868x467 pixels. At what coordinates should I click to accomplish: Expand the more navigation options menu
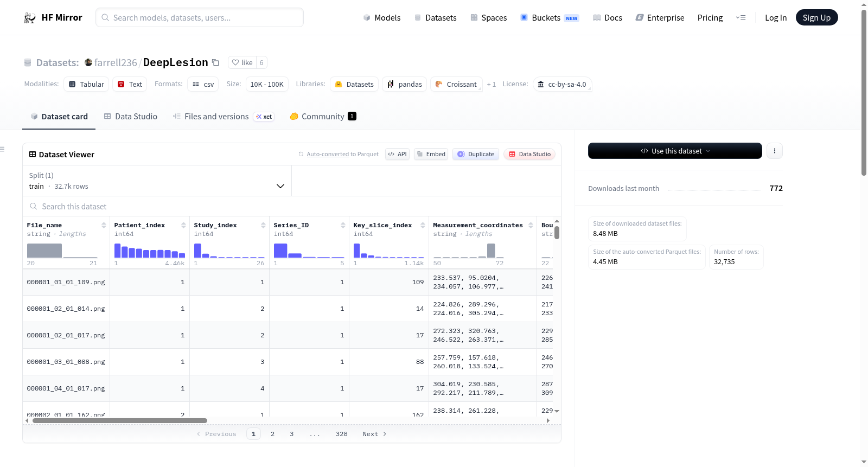click(741, 18)
